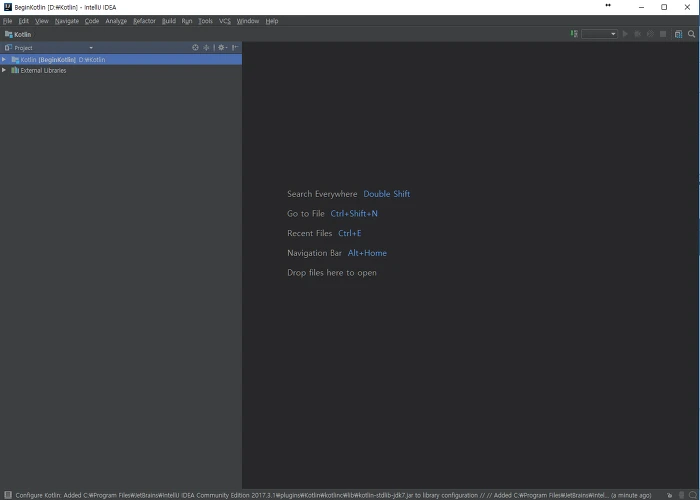Click the Ctrl+Shift+N shortcut hint
This screenshot has height=500, width=700.
click(x=354, y=213)
